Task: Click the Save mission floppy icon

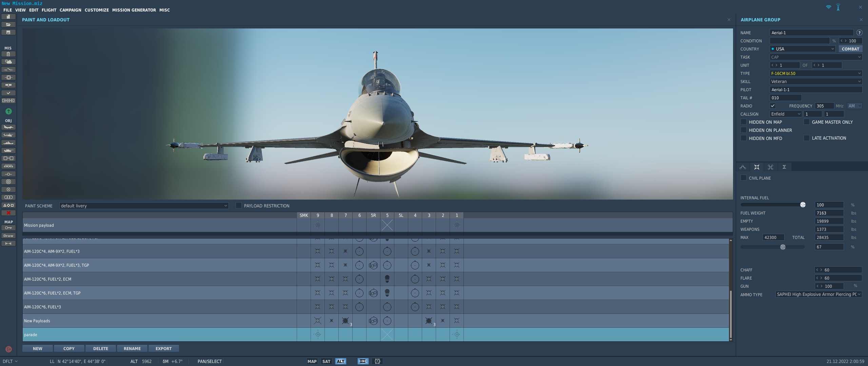Action: click(x=8, y=32)
